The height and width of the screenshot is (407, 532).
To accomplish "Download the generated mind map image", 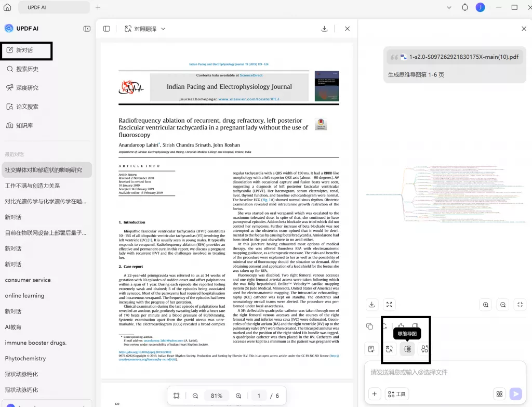I will 372,305.
